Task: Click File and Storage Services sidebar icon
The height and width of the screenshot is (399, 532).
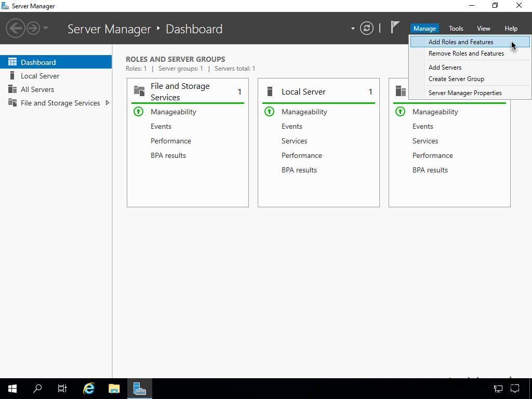Action: 12,102
